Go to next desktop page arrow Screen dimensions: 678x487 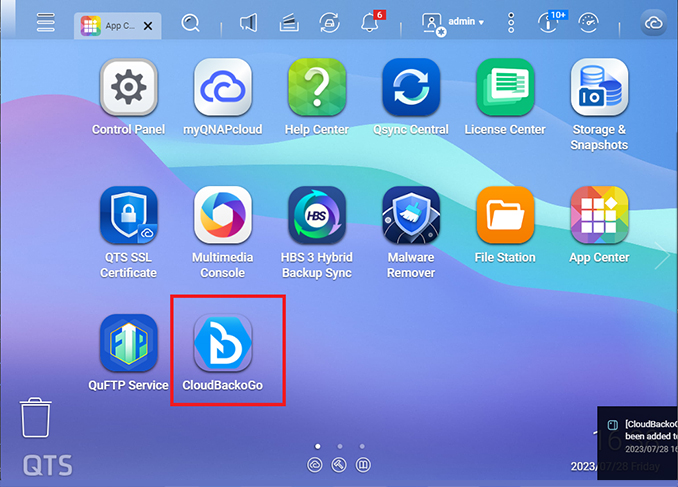(x=662, y=256)
